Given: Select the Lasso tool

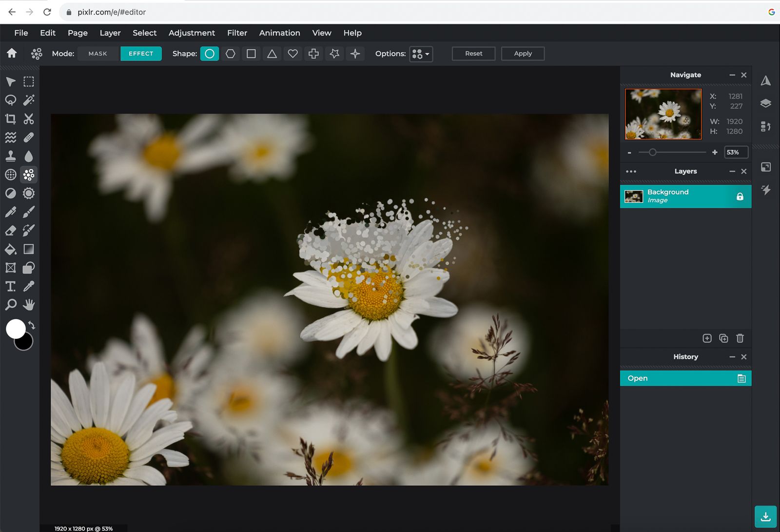Looking at the screenshot, I should point(10,100).
